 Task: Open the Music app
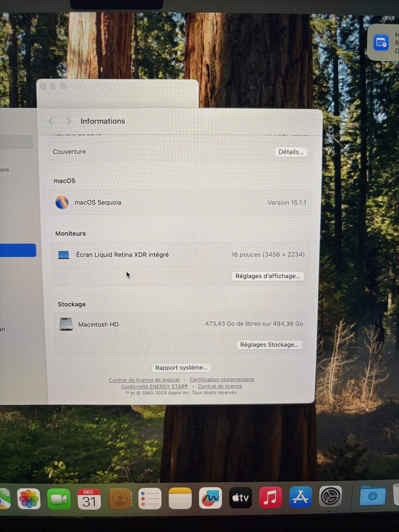tap(270, 497)
